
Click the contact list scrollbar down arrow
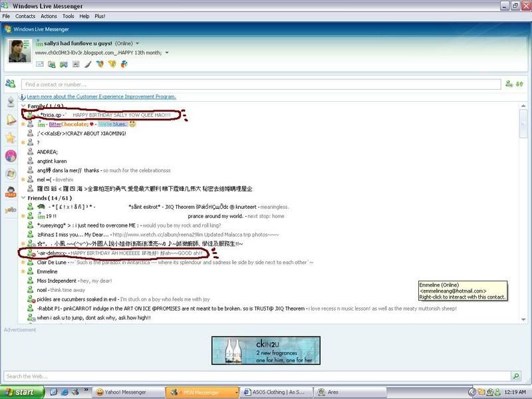[x=523, y=319]
